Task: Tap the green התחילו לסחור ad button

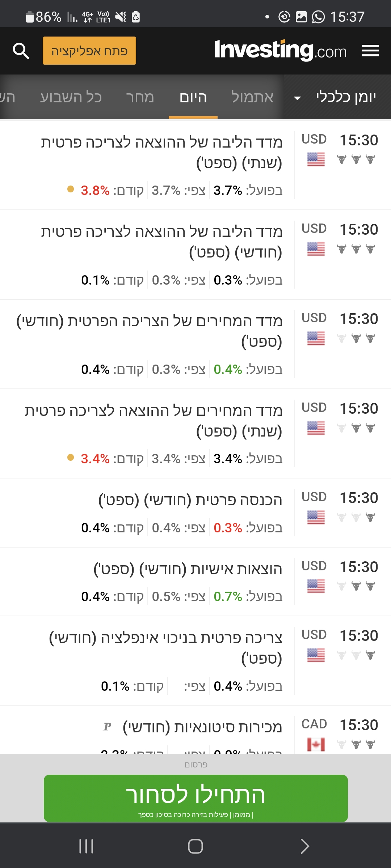Action: pyautogui.click(x=195, y=798)
